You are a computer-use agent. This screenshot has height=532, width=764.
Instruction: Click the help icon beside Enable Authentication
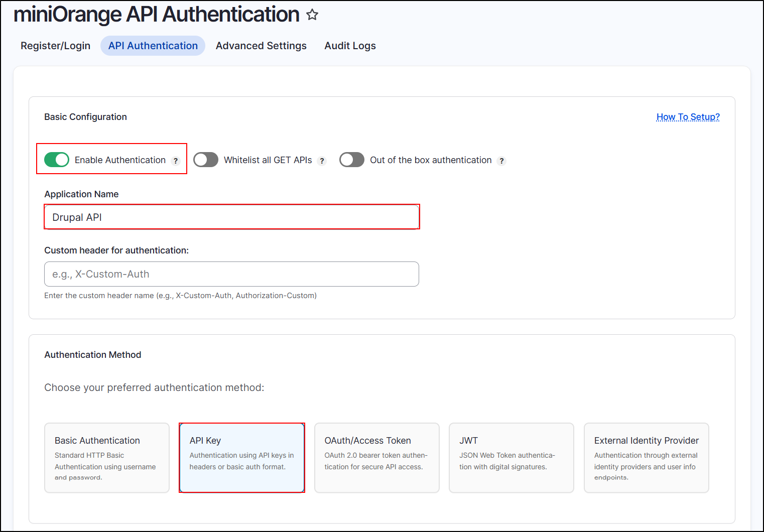tap(176, 160)
